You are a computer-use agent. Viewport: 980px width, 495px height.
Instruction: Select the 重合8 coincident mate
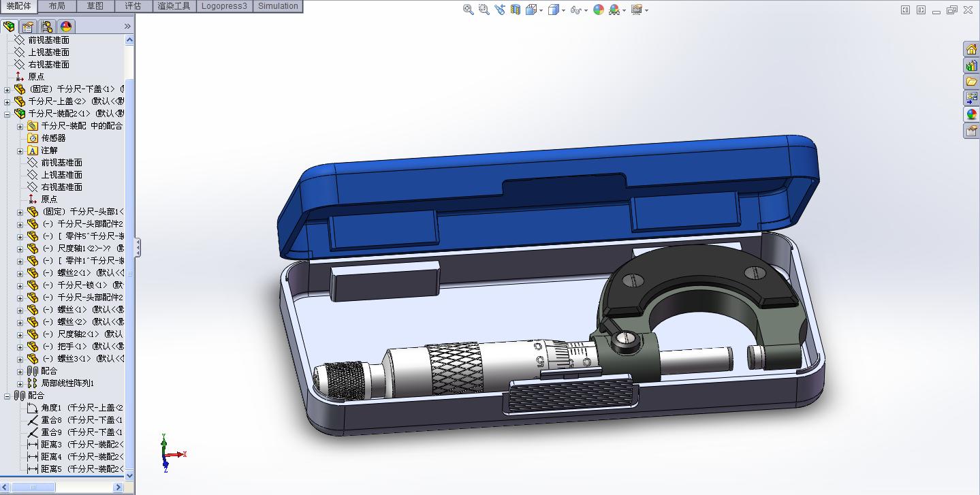[x=75, y=420]
